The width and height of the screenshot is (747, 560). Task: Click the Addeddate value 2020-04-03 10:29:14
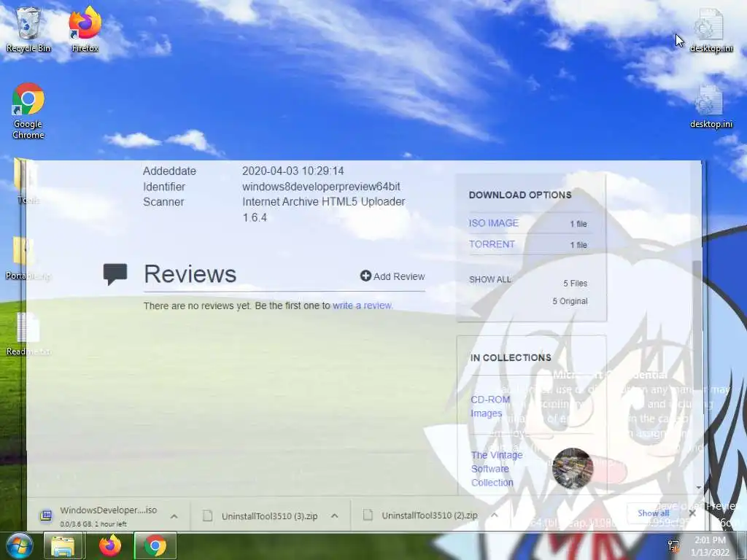pos(293,171)
